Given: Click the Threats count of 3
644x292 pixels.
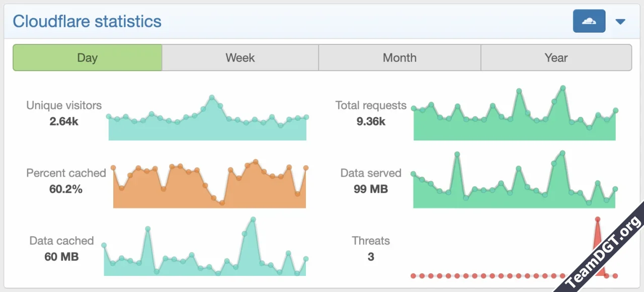Looking at the screenshot, I should pyautogui.click(x=371, y=257).
